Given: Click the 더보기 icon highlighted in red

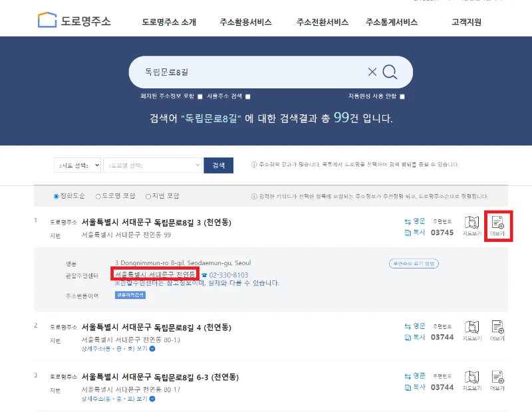Looking at the screenshot, I should [496, 225].
